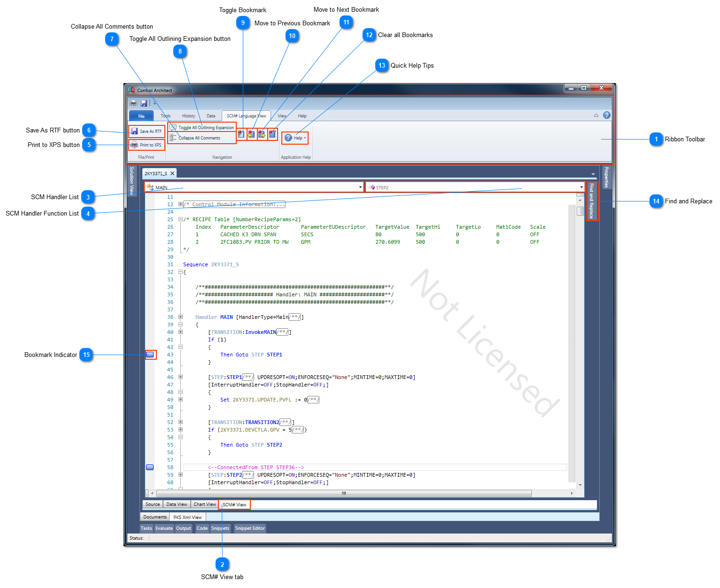
Task: Click the Save As RTF button
Action: pos(147,132)
